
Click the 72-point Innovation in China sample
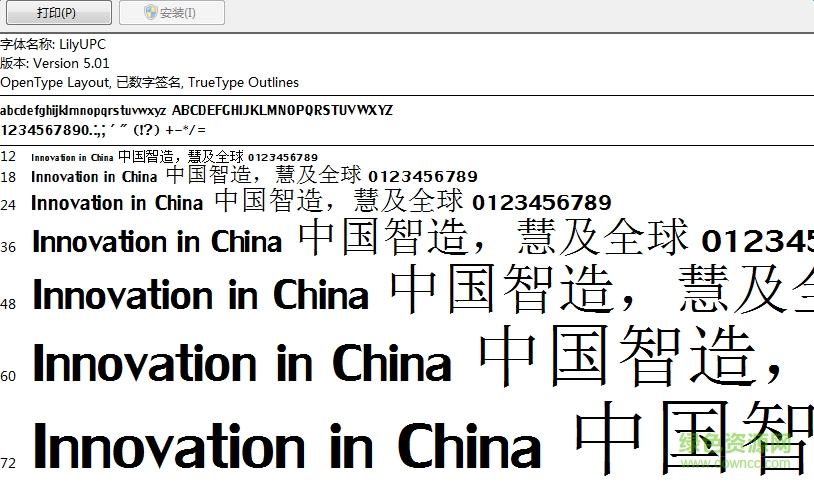pyautogui.click(x=287, y=446)
